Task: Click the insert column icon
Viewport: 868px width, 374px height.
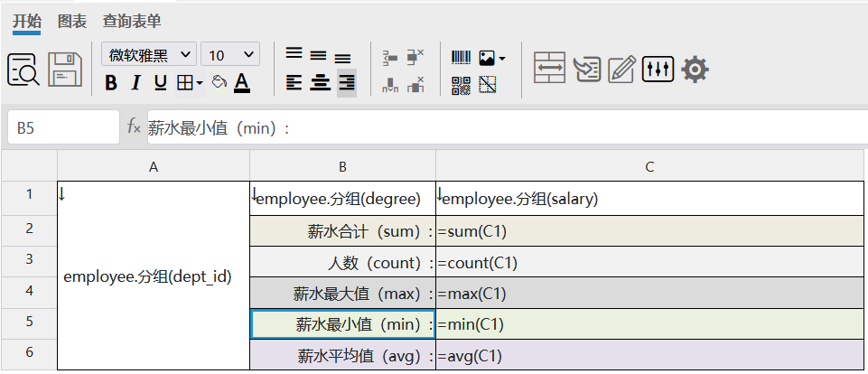Action: (x=390, y=84)
